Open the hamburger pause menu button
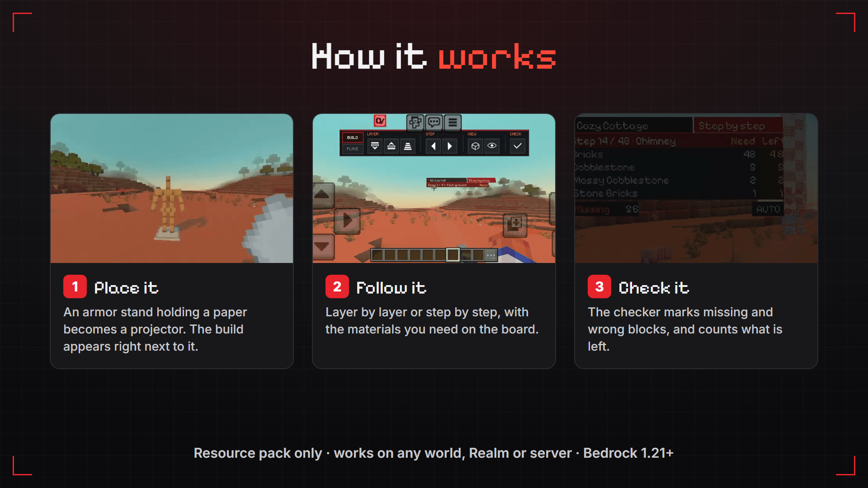 pos(453,122)
